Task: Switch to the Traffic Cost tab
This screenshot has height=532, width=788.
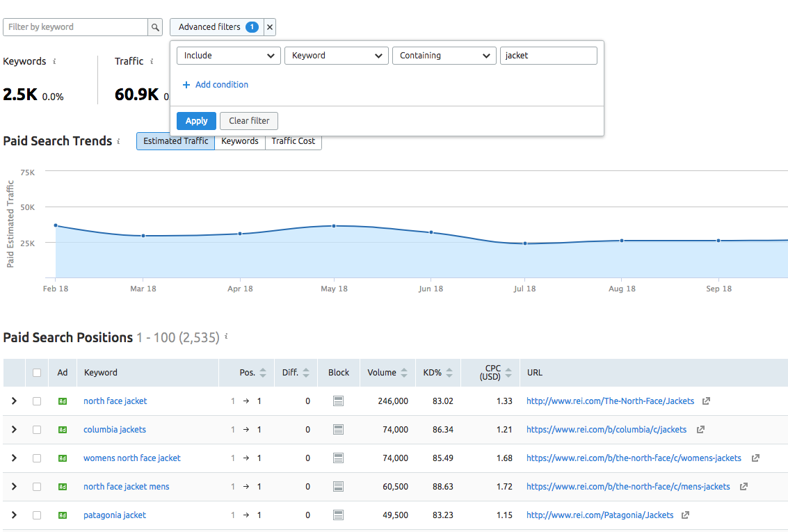Action: [294, 141]
